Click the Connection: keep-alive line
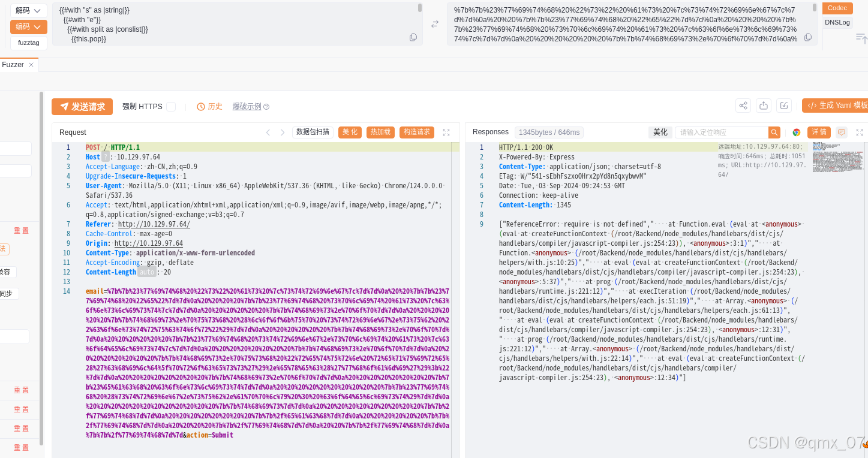The height and width of the screenshot is (458, 868). point(539,195)
